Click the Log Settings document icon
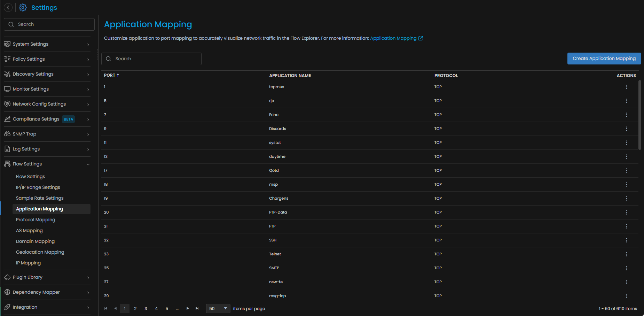 (x=7, y=149)
